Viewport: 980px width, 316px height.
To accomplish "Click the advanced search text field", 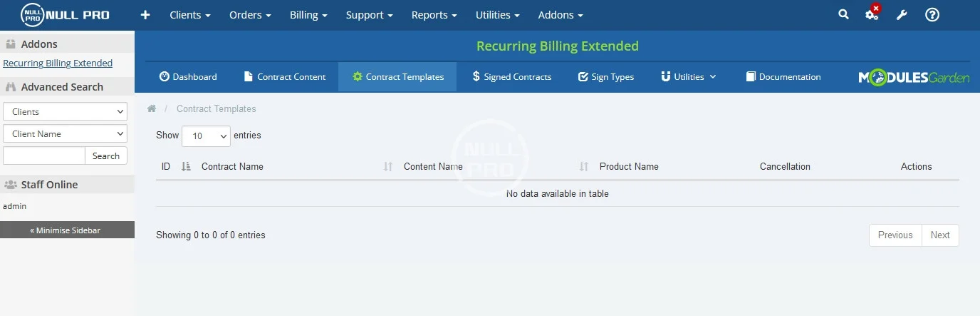I will pyautogui.click(x=44, y=156).
